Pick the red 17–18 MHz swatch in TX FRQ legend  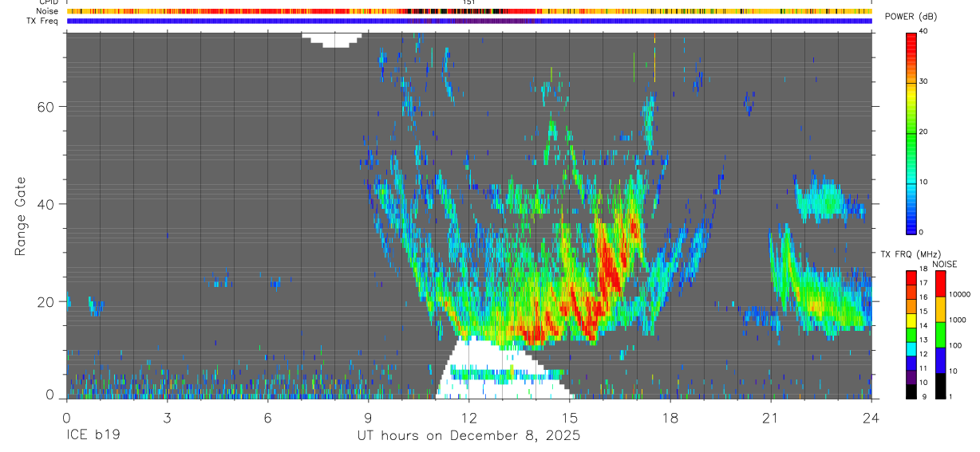pyautogui.click(x=911, y=278)
